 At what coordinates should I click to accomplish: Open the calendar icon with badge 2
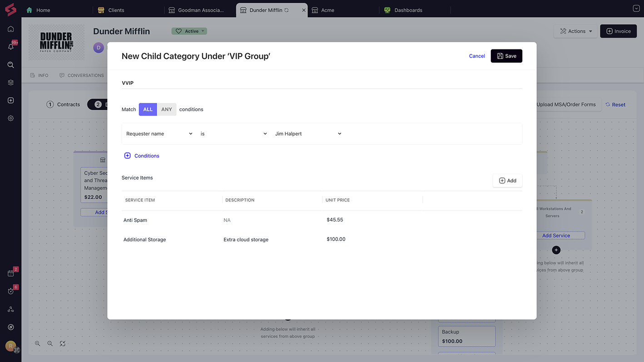[11, 274]
